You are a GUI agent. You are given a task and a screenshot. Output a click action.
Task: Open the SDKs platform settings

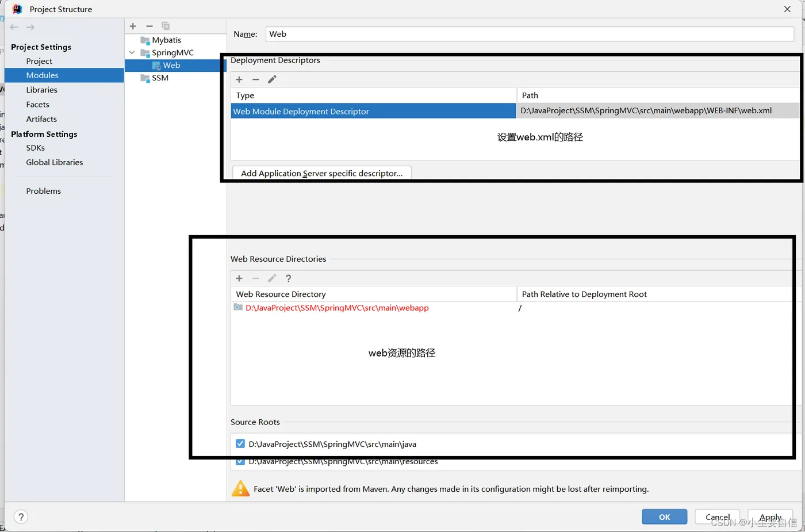tap(35, 148)
